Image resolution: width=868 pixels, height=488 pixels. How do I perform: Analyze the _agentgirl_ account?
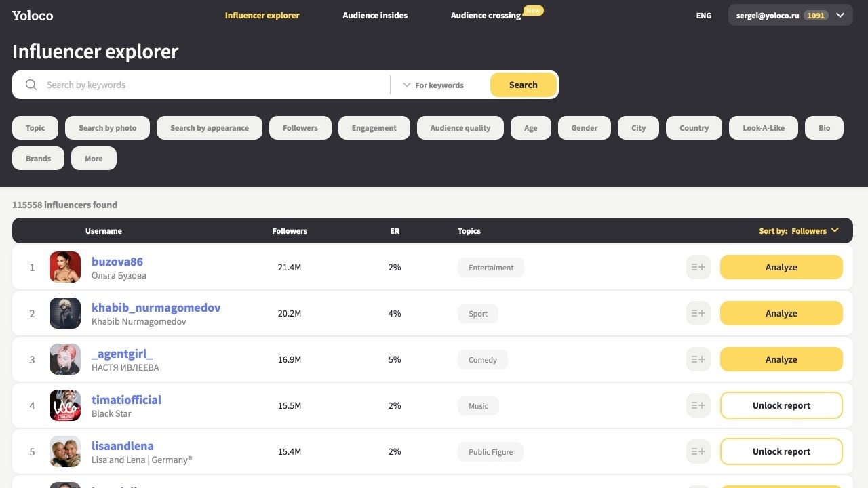pyautogui.click(x=781, y=359)
